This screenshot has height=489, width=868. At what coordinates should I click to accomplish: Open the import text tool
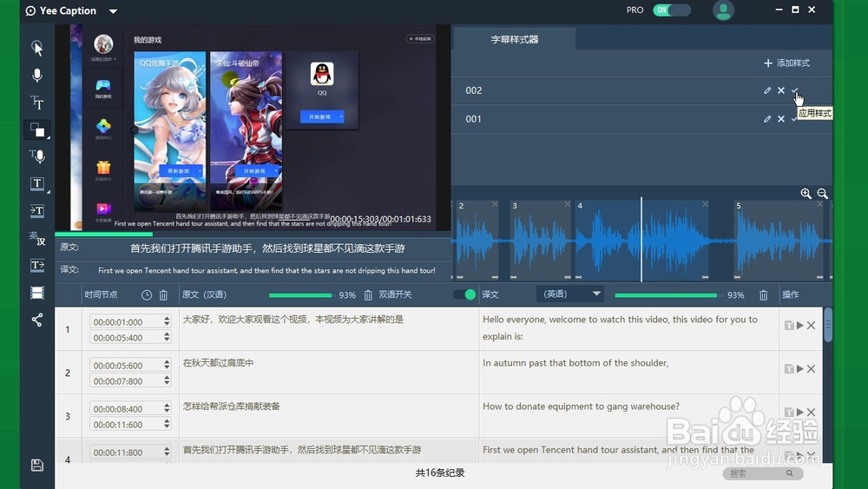point(37,210)
